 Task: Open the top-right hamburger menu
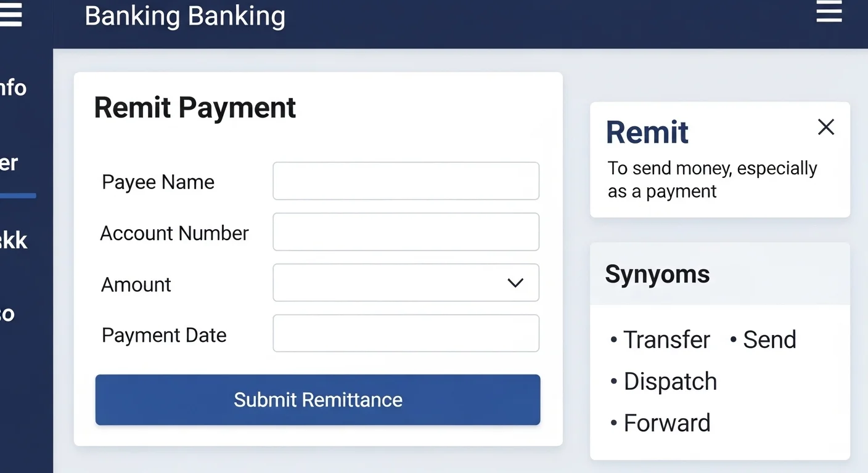(829, 12)
